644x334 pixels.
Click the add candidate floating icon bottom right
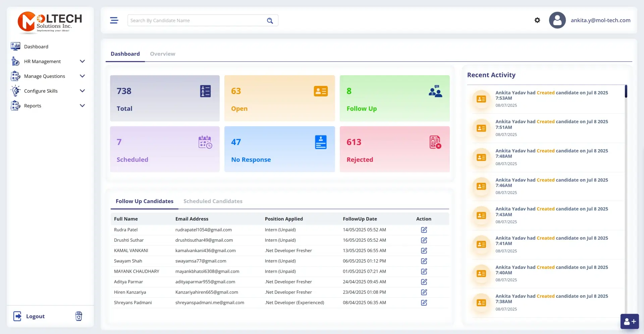click(630, 321)
